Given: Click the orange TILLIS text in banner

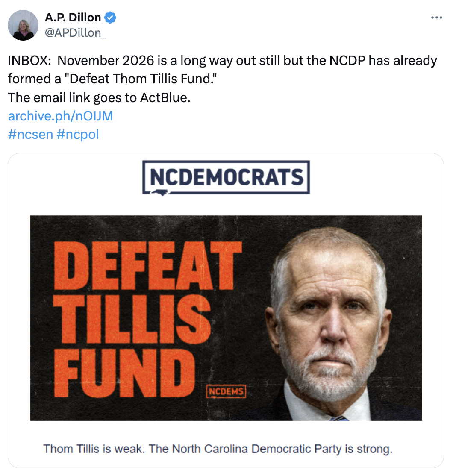Looking at the screenshot, I should (x=132, y=319).
